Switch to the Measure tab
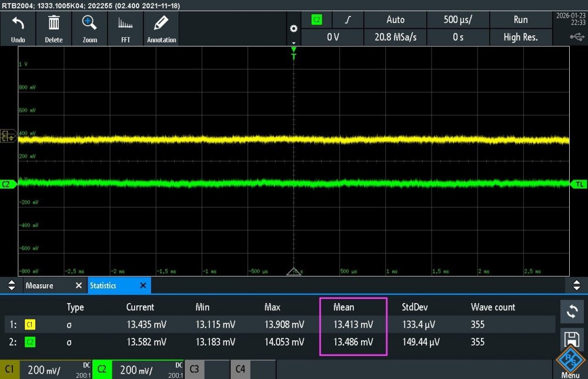This screenshot has height=379, width=588. (x=39, y=285)
